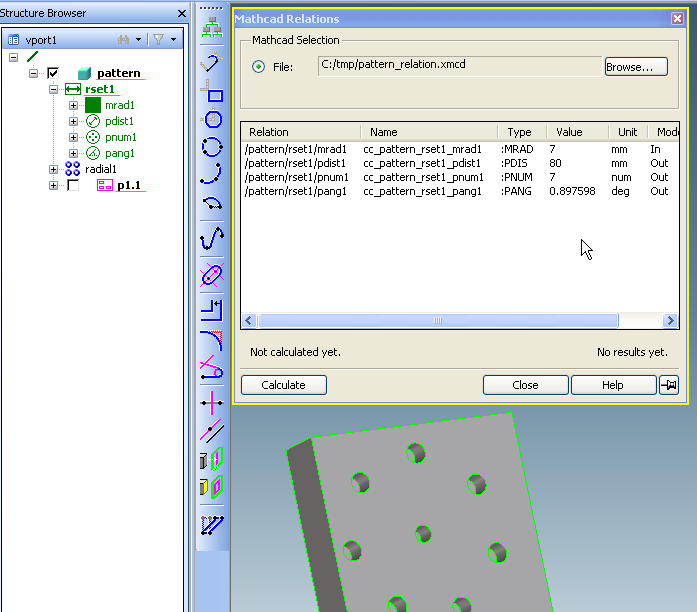Click the Close button in Mathcad Relations
697x612 pixels.
525,385
